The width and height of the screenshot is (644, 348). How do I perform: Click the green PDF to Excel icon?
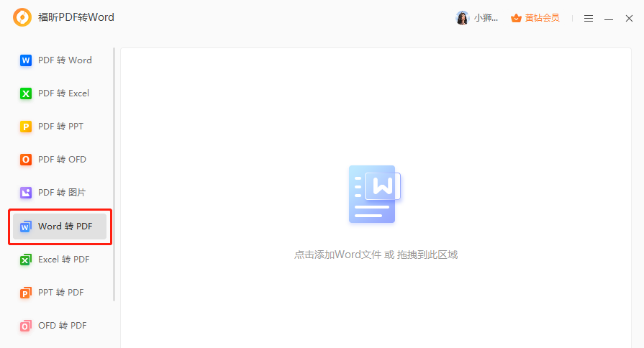tap(26, 93)
